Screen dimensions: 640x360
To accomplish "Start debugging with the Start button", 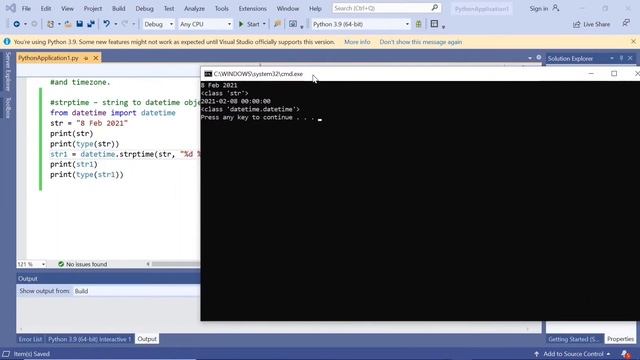I will pos(249,24).
